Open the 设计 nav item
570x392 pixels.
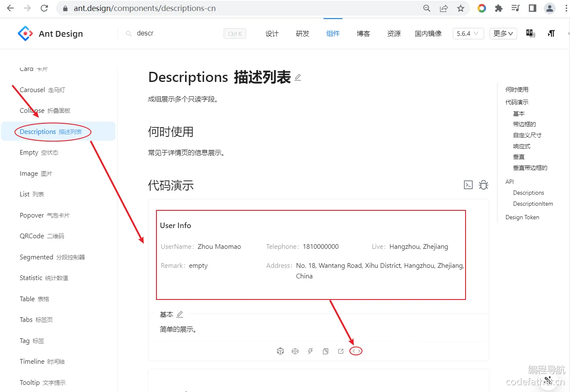tap(272, 34)
